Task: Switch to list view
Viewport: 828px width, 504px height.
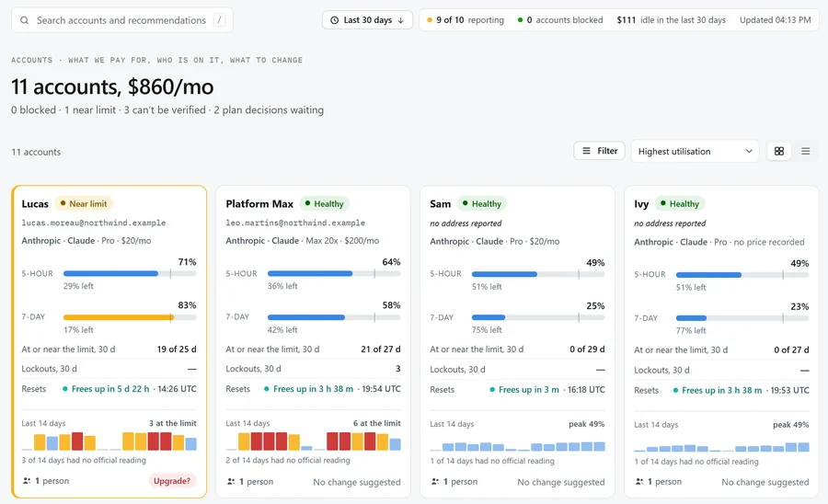Action: pyautogui.click(x=805, y=152)
